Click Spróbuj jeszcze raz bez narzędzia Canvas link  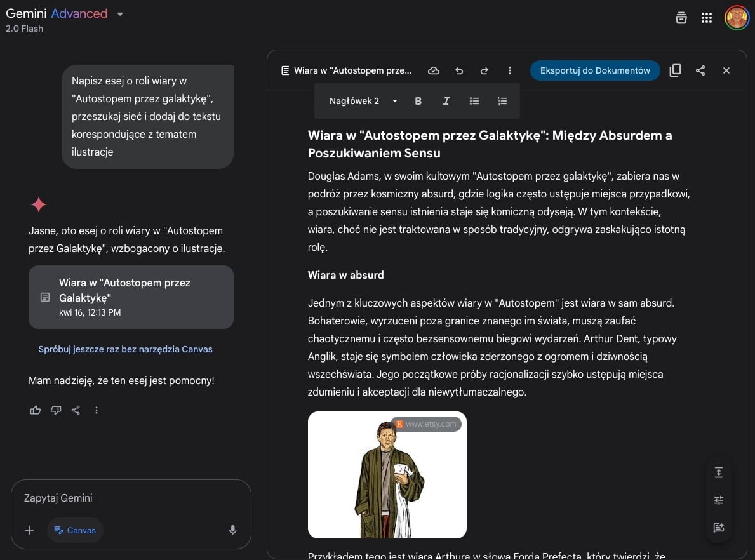[125, 350]
